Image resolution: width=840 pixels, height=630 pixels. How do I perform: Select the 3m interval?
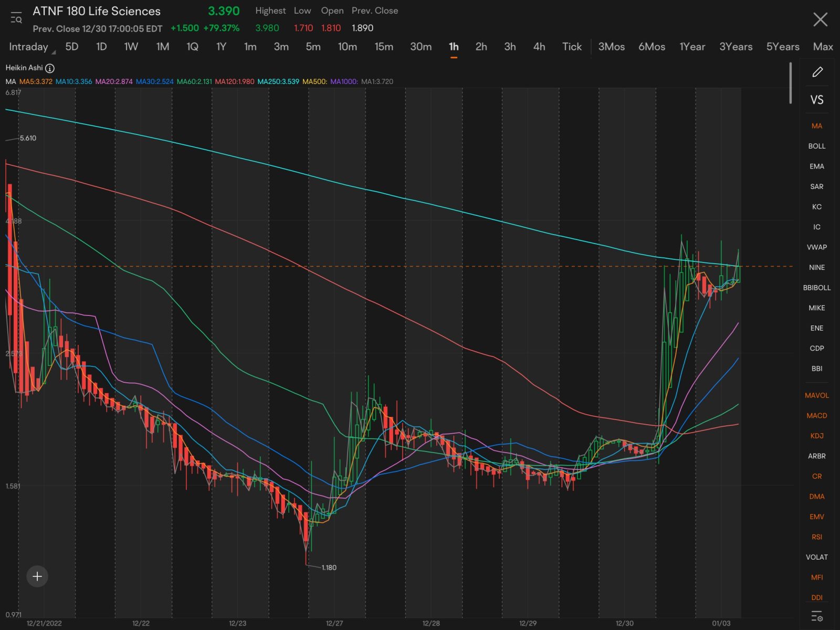[x=281, y=47]
